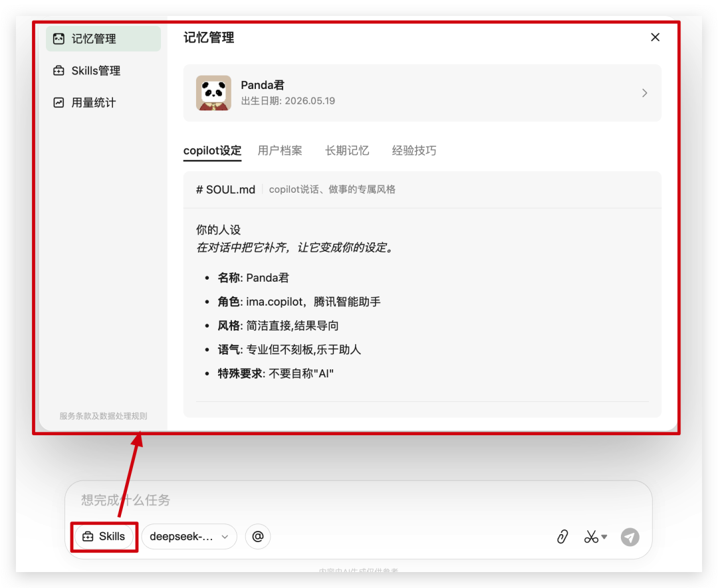This screenshot has width=718, height=588.
Task: Open 服务条款及数据处理规则 link
Action: (103, 416)
